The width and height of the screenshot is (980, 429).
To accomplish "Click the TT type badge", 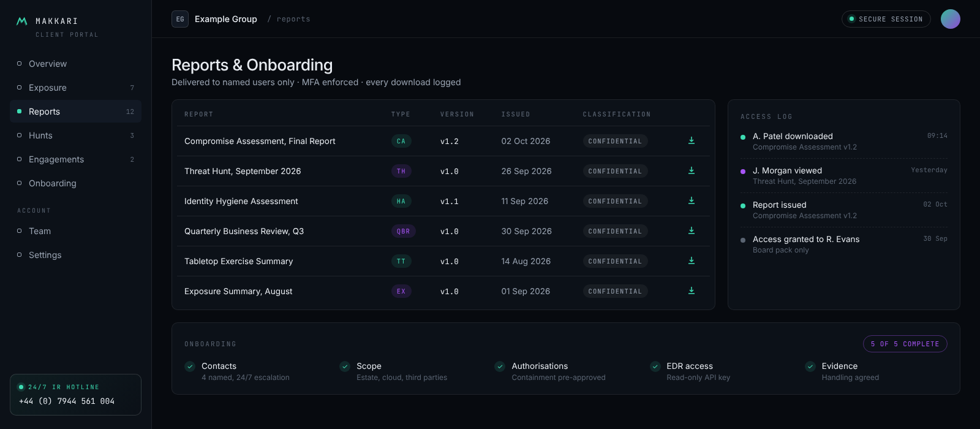I will pyautogui.click(x=401, y=261).
